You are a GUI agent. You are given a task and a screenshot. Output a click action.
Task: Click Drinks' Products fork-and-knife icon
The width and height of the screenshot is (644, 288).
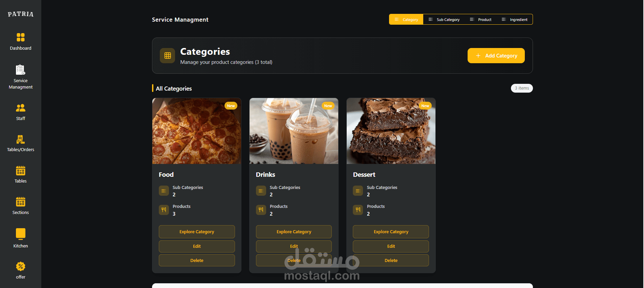[261, 210]
